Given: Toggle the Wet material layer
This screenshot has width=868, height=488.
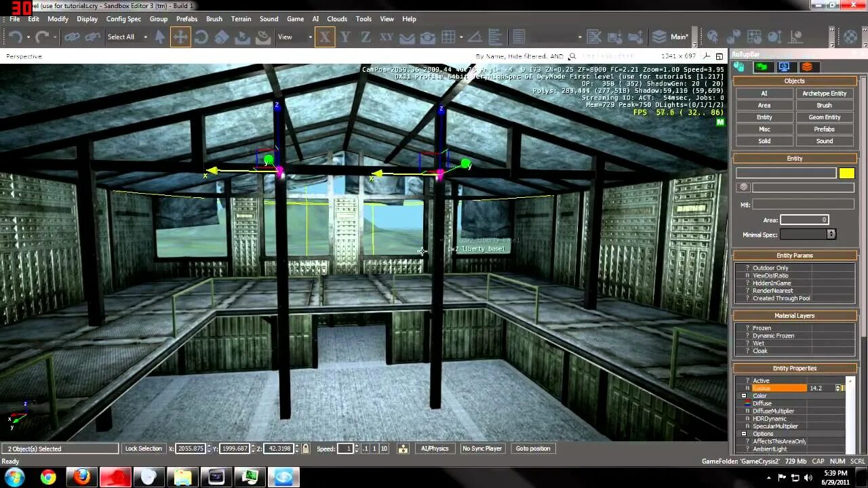Looking at the screenshot, I should (x=758, y=343).
